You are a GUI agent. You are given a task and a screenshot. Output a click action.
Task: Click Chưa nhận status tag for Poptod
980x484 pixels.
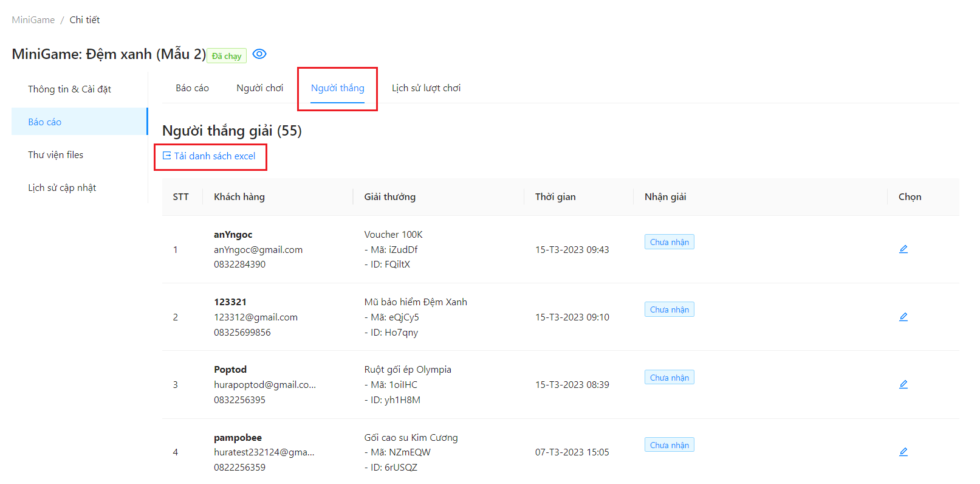669,378
